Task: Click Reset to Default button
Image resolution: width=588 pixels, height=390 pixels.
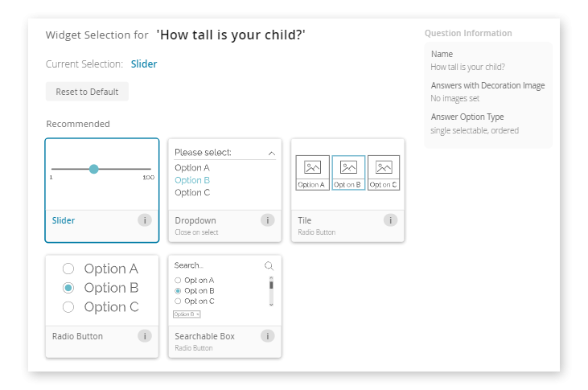Action: point(87,92)
